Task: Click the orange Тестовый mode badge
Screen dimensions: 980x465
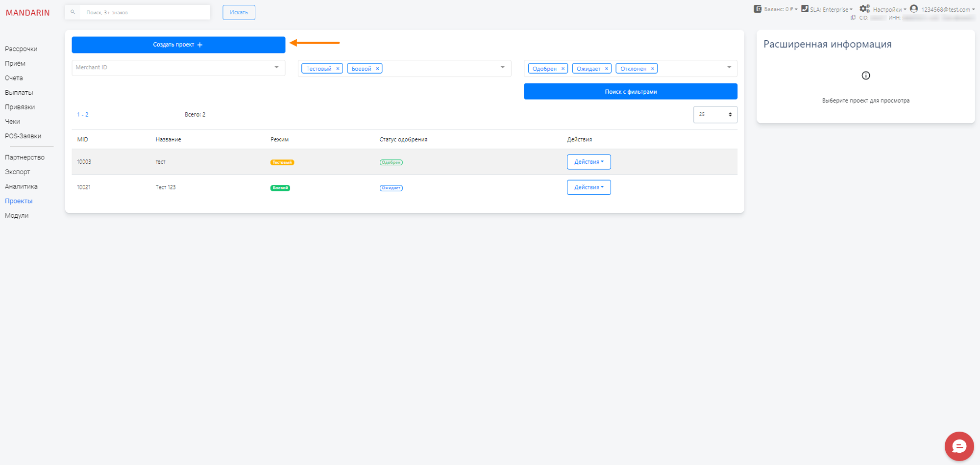Action: point(282,162)
